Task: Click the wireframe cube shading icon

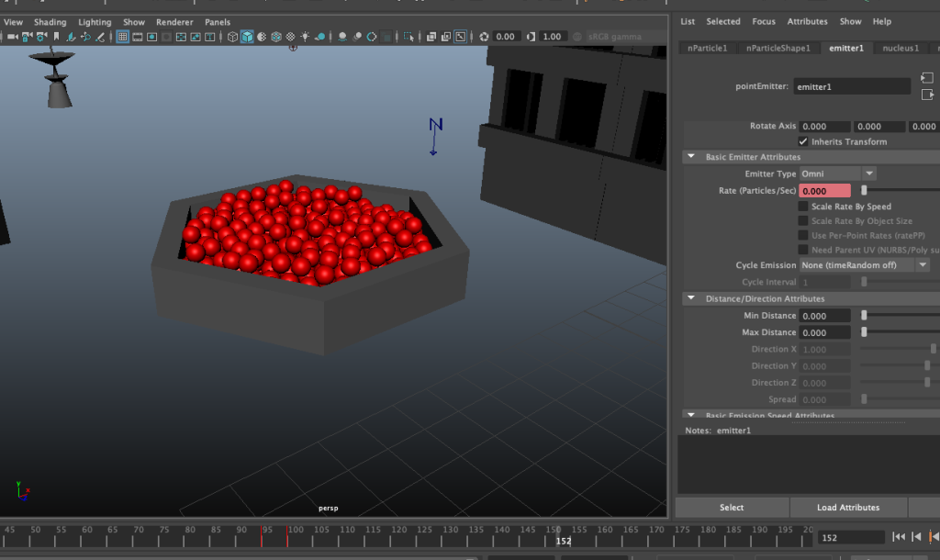Action: 233,37
